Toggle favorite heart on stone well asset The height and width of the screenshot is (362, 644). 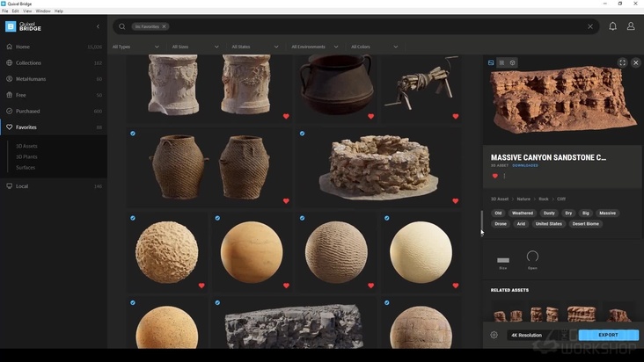point(455,200)
